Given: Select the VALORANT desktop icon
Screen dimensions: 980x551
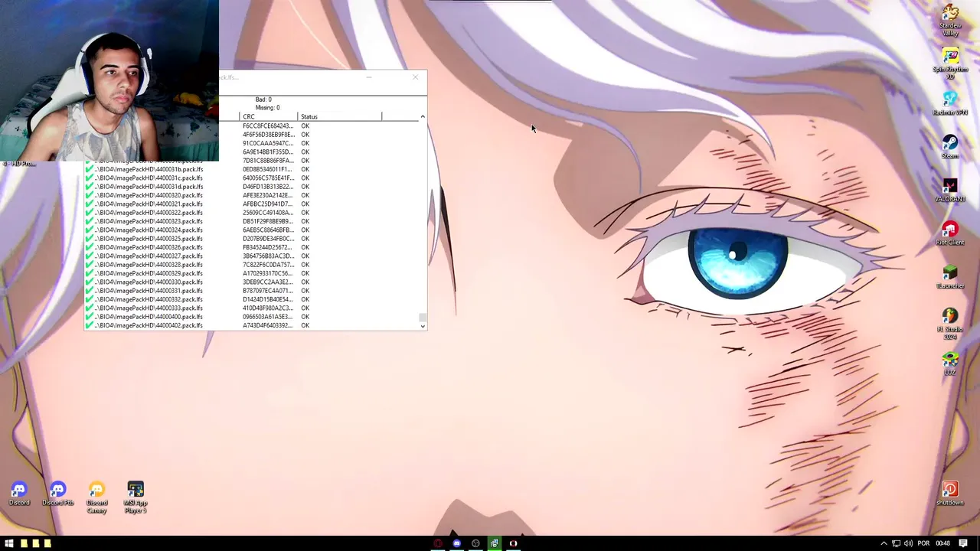Looking at the screenshot, I should click(x=950, y=191).
